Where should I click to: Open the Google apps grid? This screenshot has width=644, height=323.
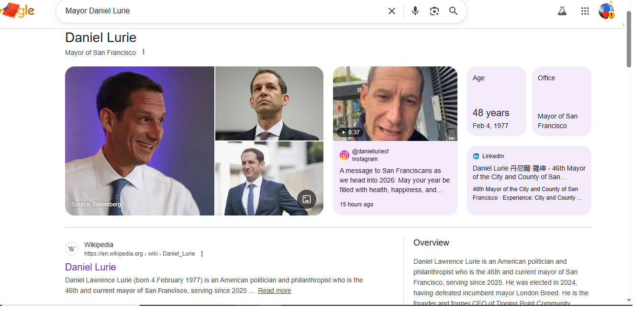coord(585,11)
